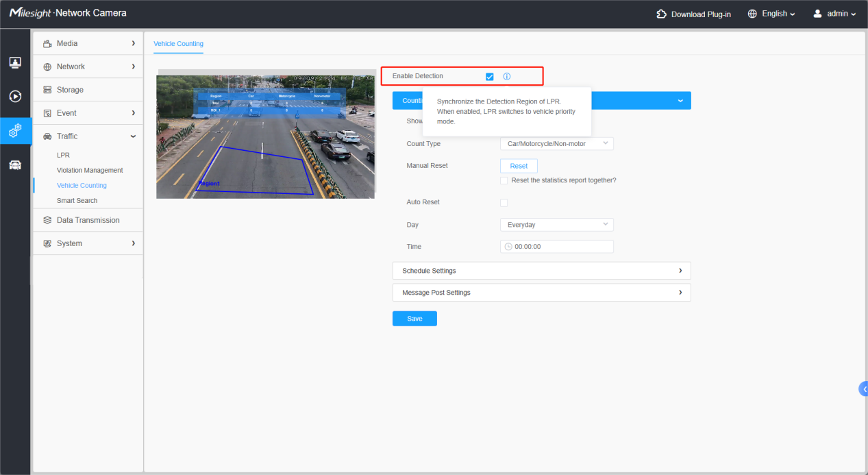Collapse the blue Counting section chevron

(x=680, y=101)
